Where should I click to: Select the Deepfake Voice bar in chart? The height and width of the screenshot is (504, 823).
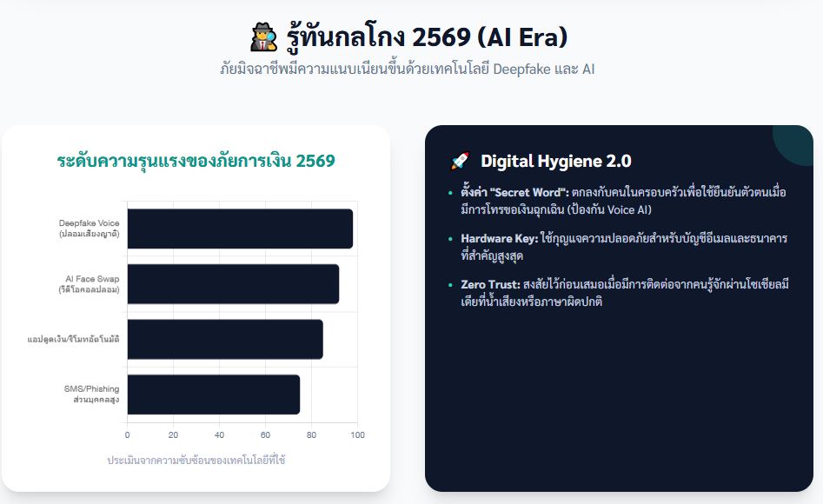tap(240, 229)
